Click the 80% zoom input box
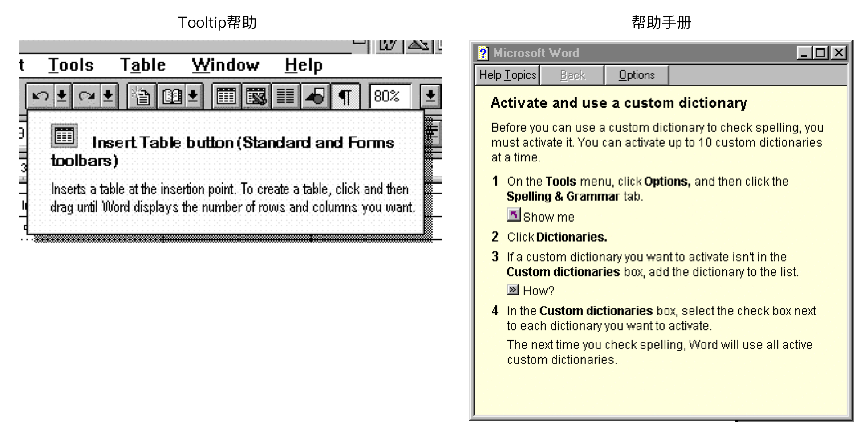Screen dimensions: 868x436 click(390, 96)
